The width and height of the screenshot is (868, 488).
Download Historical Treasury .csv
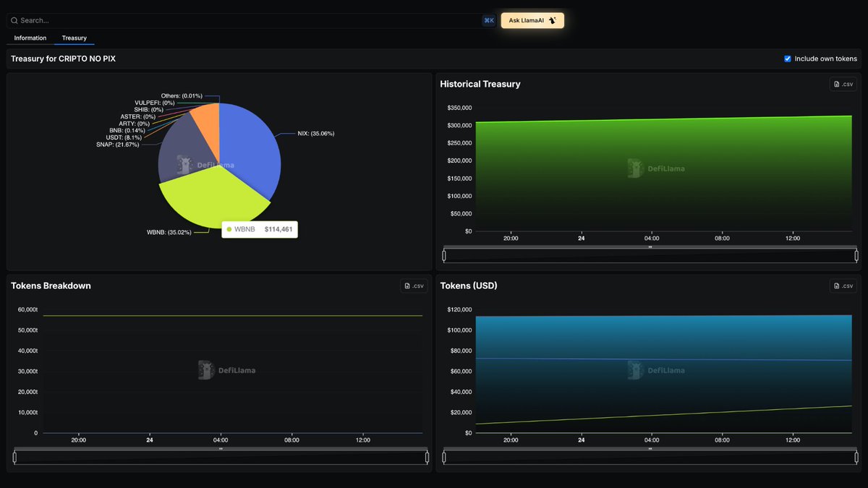click(843, 84)
